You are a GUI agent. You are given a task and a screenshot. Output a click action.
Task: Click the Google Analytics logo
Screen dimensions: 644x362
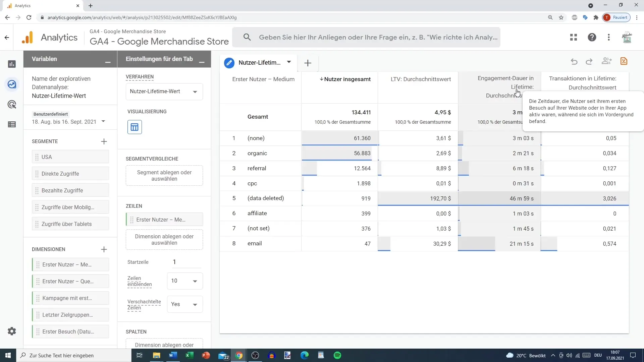pos(28,38)
